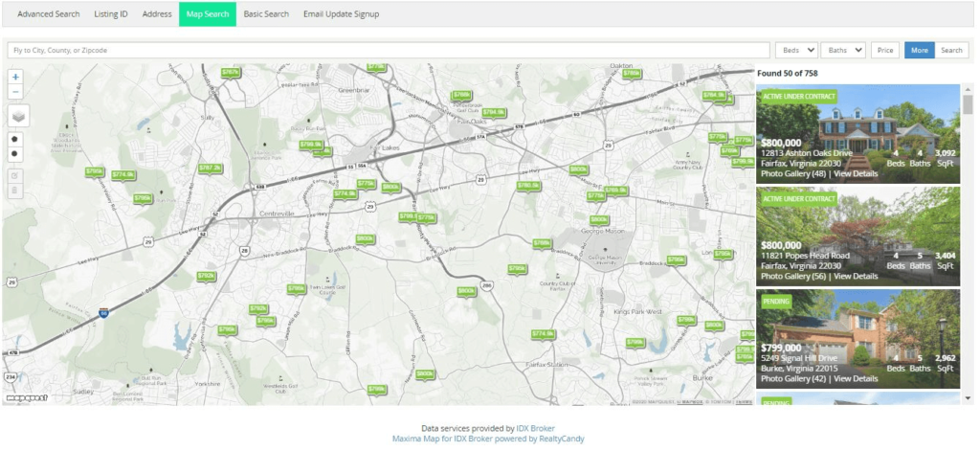Click the $784.9k price marker
Viewport: 980px width, 451px height.
coord(714,96)
